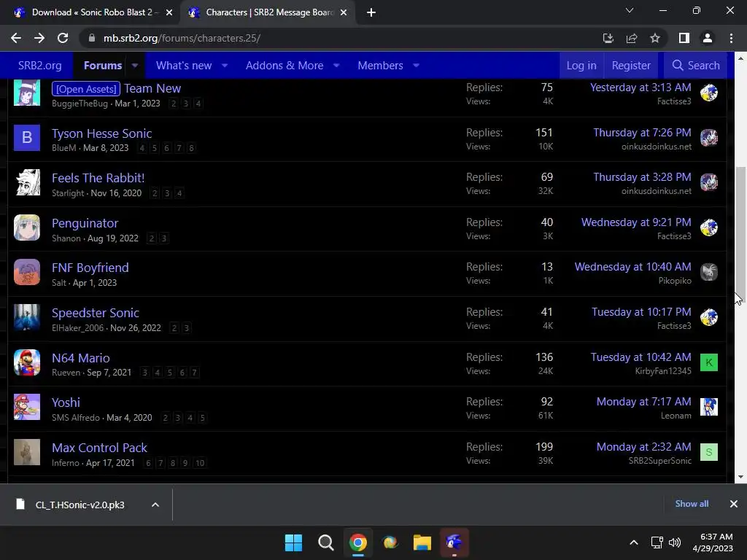
Task: Click Starlight's avatar on Feels The Rabbit
Action: click(x=27, y=182)
